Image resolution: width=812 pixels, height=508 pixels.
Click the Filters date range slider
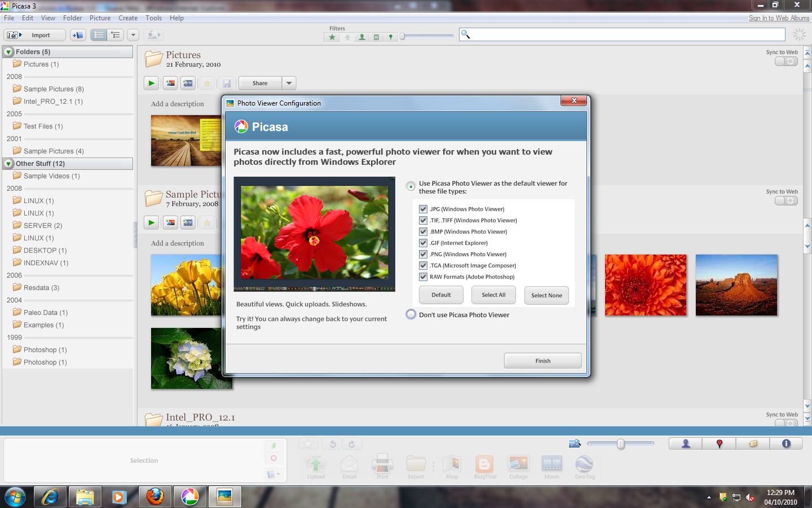coord(426,37)
